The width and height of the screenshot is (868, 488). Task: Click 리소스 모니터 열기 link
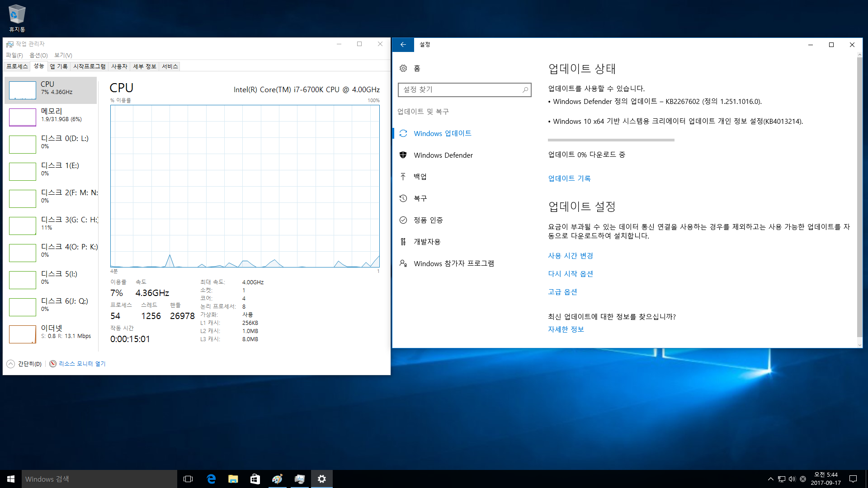[82, 364]
